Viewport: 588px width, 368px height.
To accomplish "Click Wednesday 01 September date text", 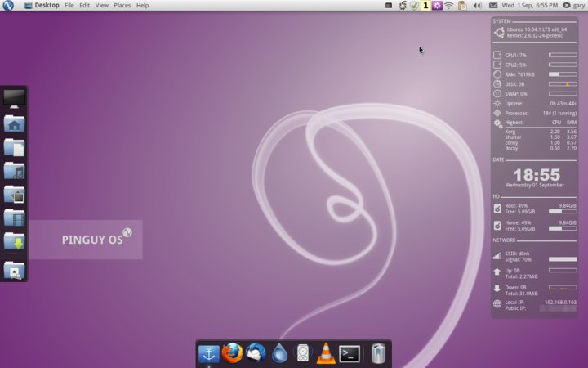I will point(535,185).
